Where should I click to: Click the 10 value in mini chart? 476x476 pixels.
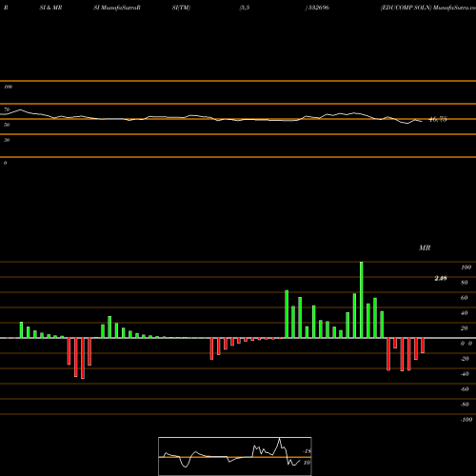[307, 463]
